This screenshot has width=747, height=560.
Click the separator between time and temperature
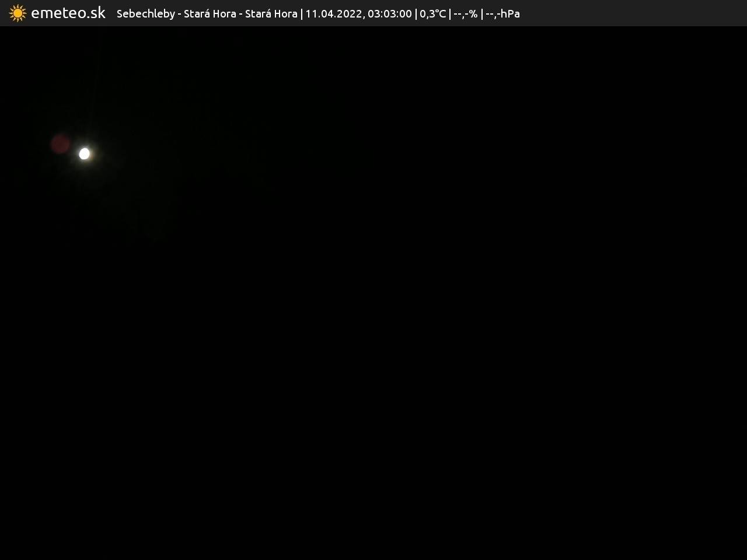click(416, 13)
